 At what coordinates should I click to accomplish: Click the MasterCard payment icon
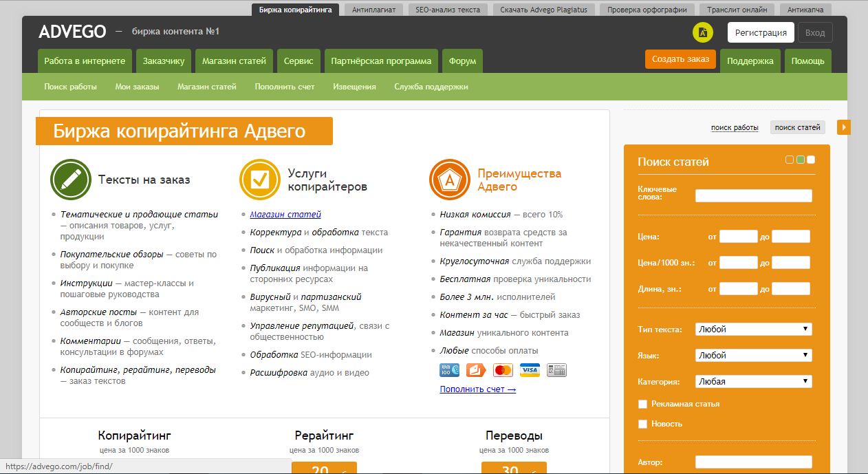click(503, 370)
